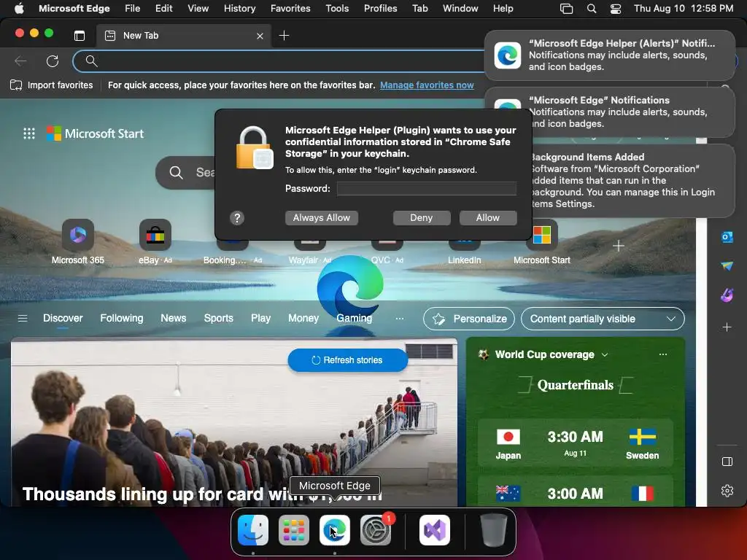Open the History menu
Image resolution: width=747 pixels, height=560 pixels.
(239, 8)
